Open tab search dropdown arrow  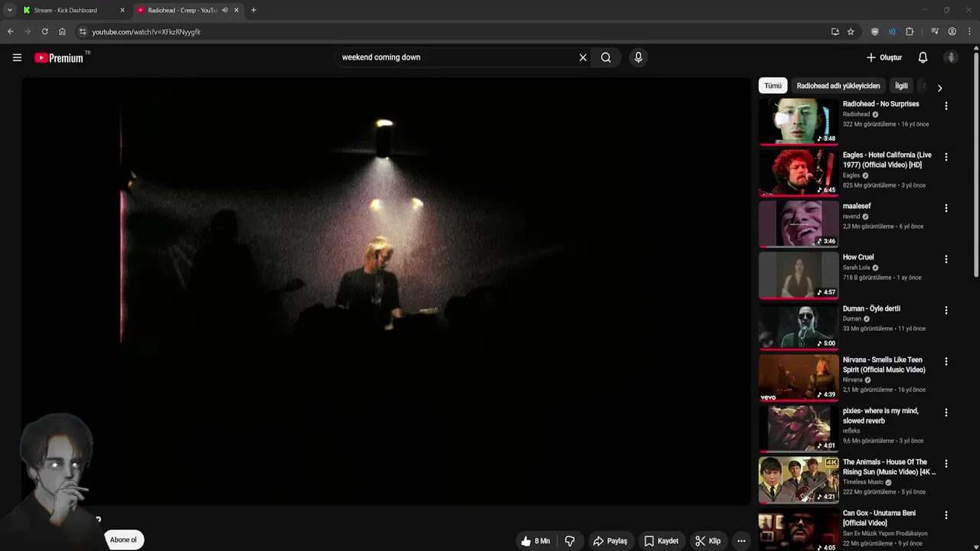(9, 10)
